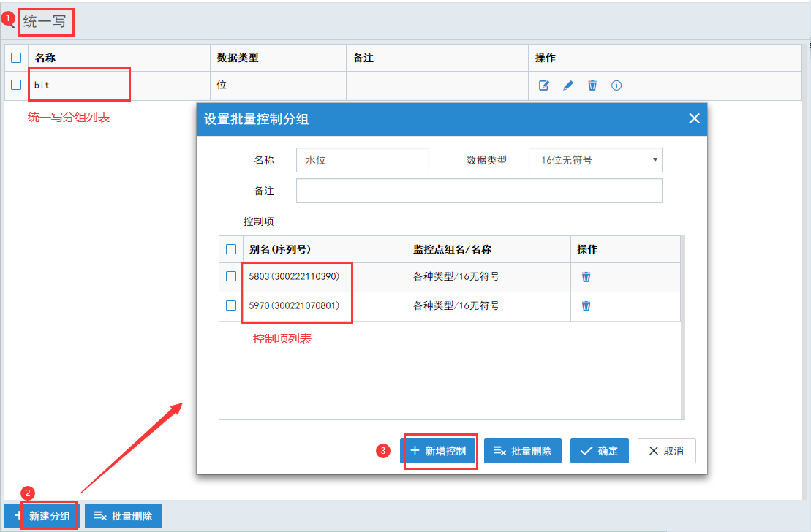Delete control item 5803 with trash icon
This screenshot has width=811, height=532.
click(586, 277)
